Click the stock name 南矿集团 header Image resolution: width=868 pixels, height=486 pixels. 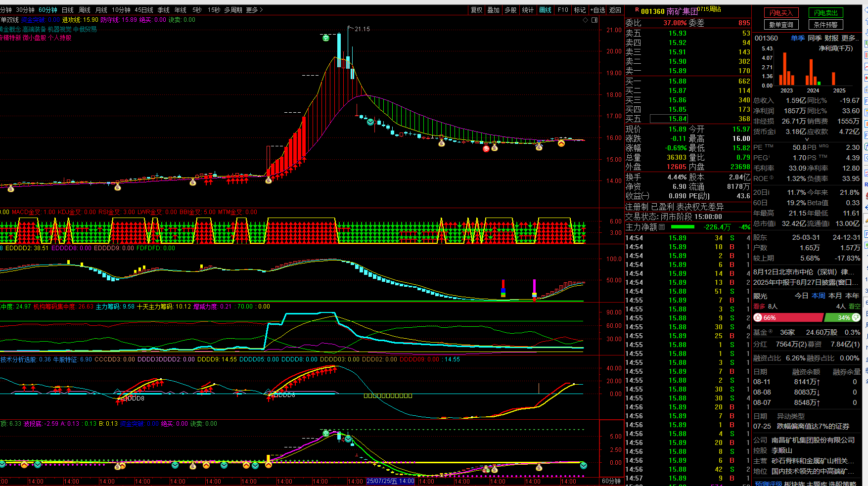tap(682, 11)
